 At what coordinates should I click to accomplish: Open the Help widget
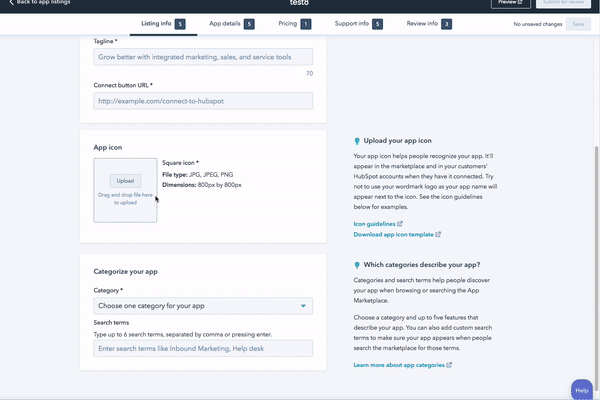point(582,388)
